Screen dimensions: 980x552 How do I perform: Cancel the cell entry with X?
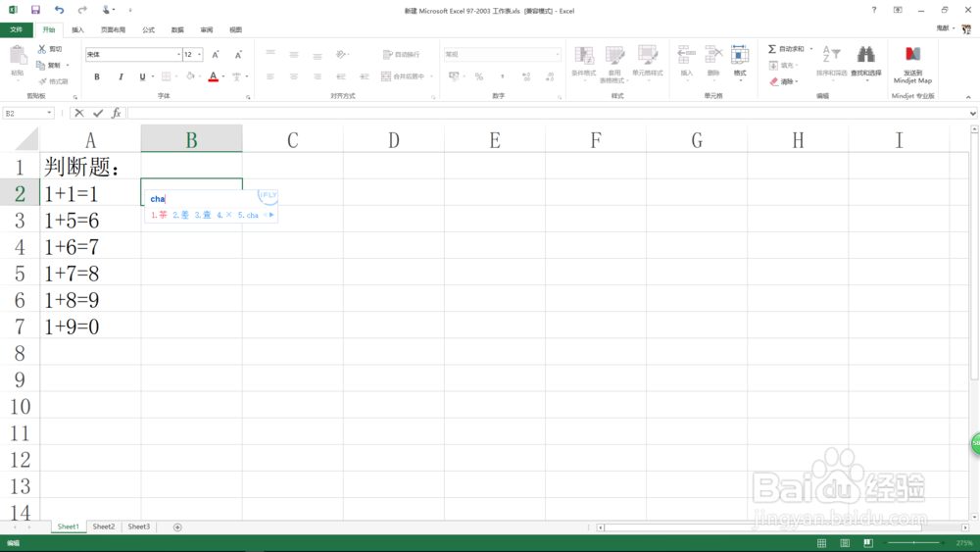[78, 113]
